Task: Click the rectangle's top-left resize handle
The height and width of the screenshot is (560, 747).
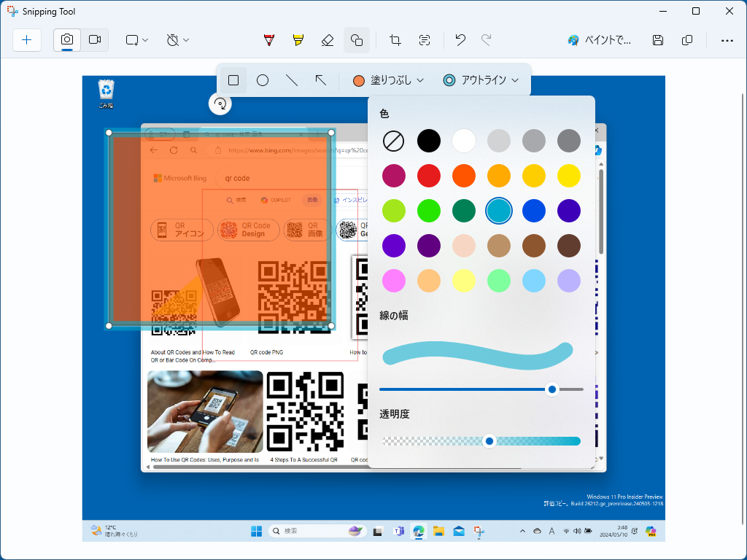Action: coord(109,133)
